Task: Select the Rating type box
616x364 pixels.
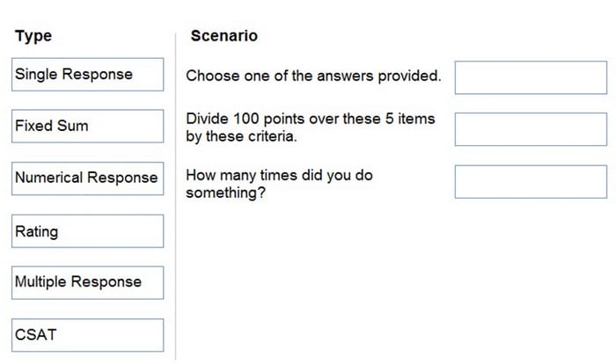Action: (x=88, y=231)
